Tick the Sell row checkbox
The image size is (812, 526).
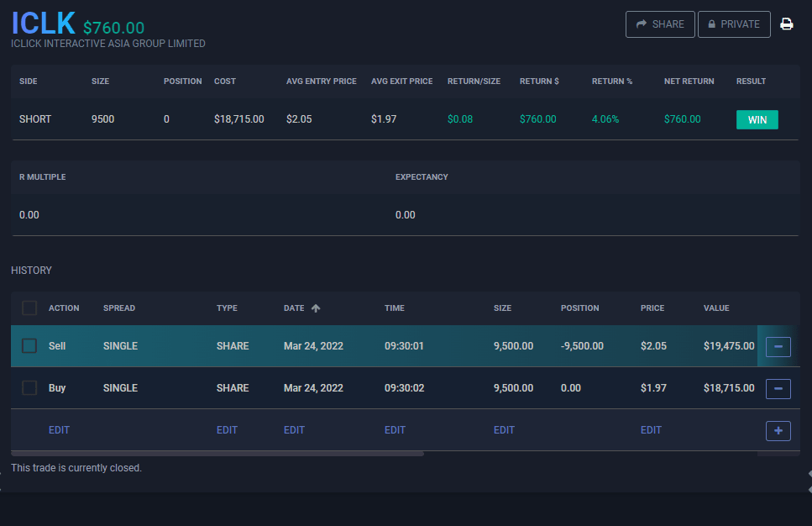(x=29, y=346)
